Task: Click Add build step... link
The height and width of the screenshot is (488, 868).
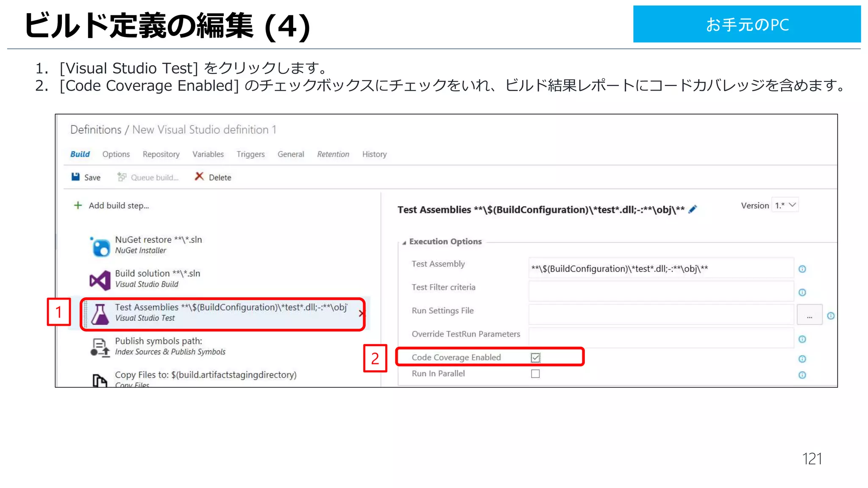Action: 119,205
